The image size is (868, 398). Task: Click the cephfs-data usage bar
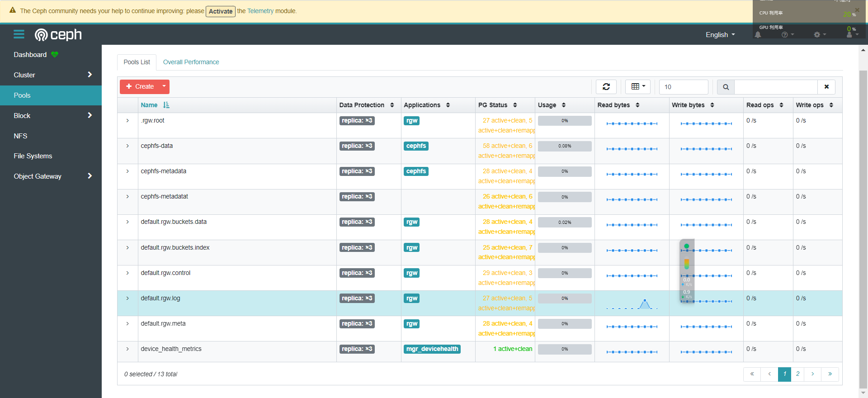pyautogui.click(x=565, y=146)
